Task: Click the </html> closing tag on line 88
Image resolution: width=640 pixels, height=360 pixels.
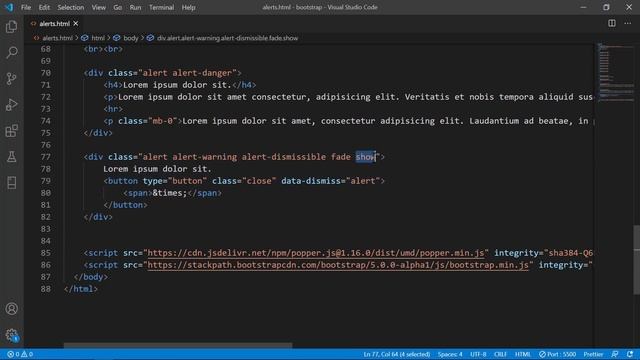Action: [x=81, y=289]
